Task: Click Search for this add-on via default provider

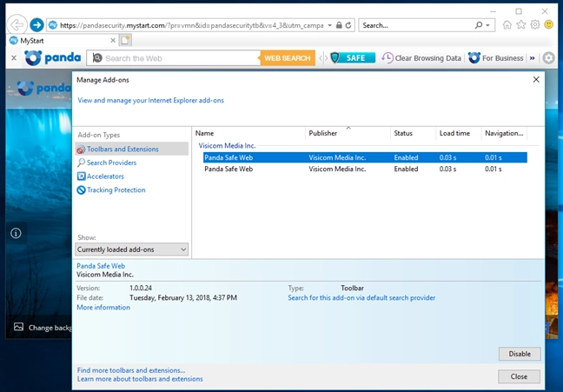Action: pyautogui.click(x=361, y=297)
